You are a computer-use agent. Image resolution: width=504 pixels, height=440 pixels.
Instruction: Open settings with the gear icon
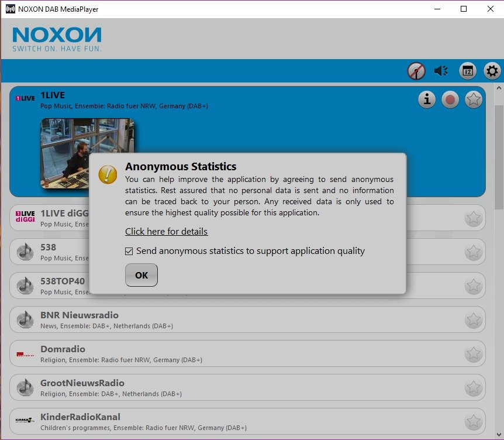[x=492, y=71]
